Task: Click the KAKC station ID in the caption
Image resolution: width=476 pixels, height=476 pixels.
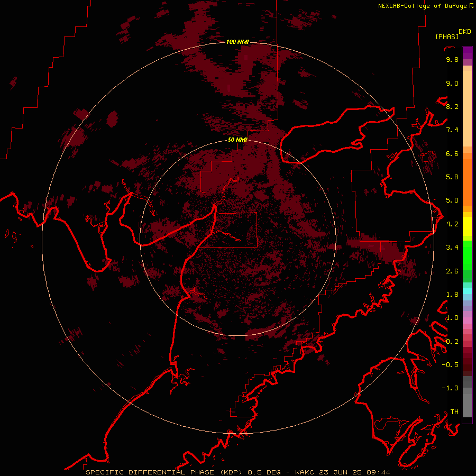Action: pyautogui.click(x=305, y=472)
